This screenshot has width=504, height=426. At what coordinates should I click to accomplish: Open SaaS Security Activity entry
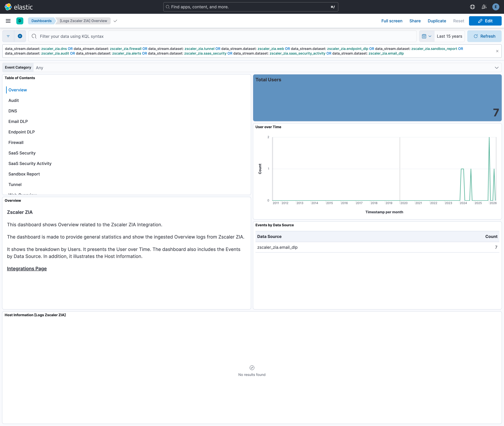(x=30, y=164)
